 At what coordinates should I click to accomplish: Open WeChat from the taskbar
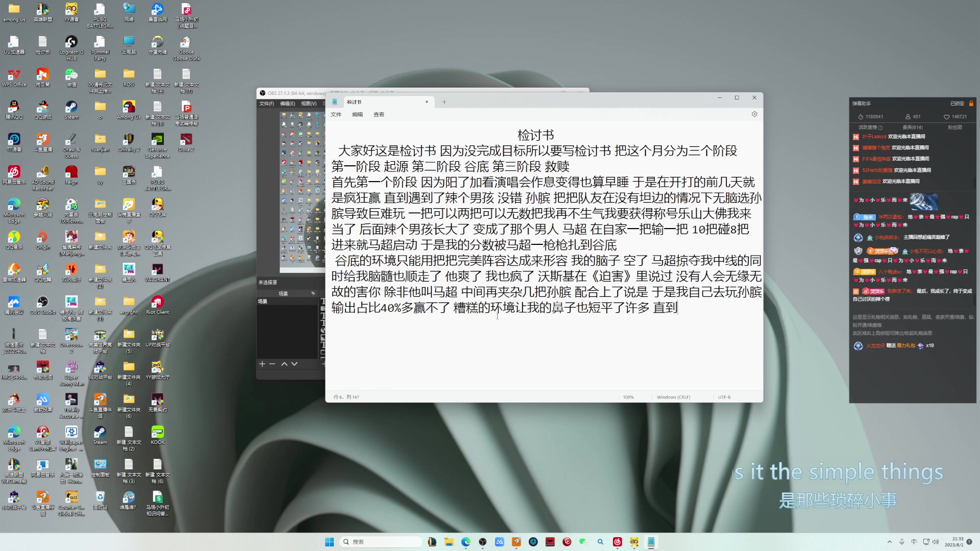tap(583, 542)
